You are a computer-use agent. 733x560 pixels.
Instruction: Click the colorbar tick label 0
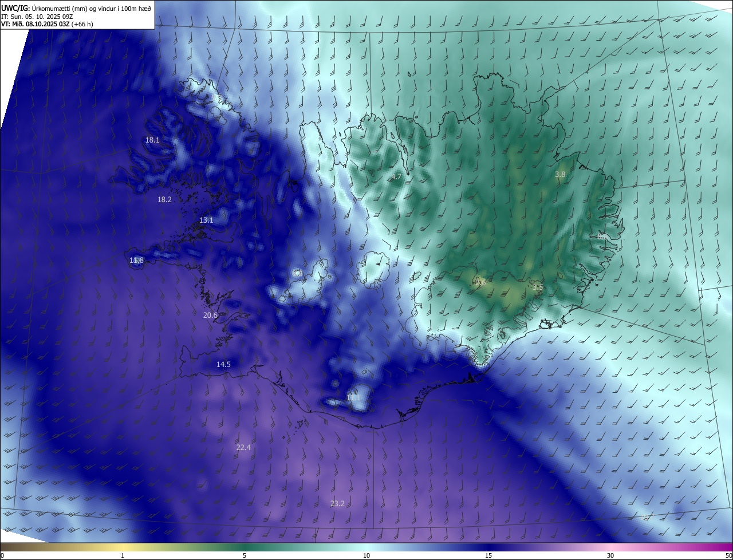[2, 555]
